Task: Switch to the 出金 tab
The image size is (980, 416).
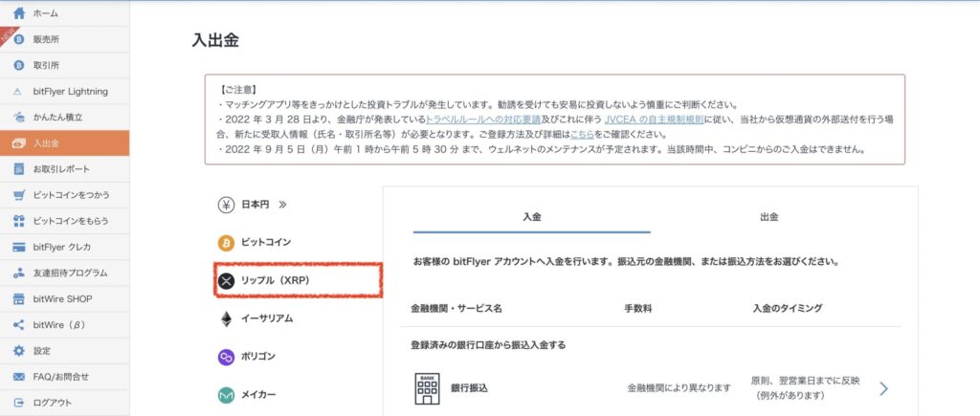Action: click(769, 217)
